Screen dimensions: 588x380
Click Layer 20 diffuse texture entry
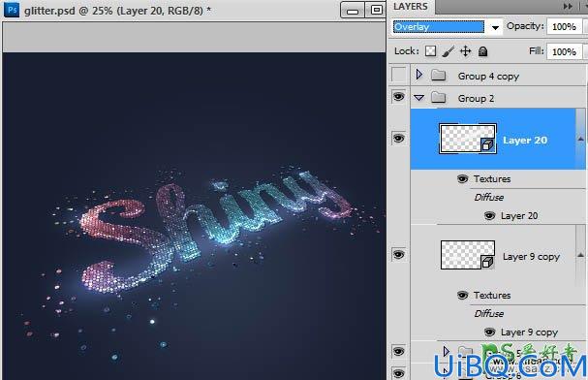coord(519,216)
